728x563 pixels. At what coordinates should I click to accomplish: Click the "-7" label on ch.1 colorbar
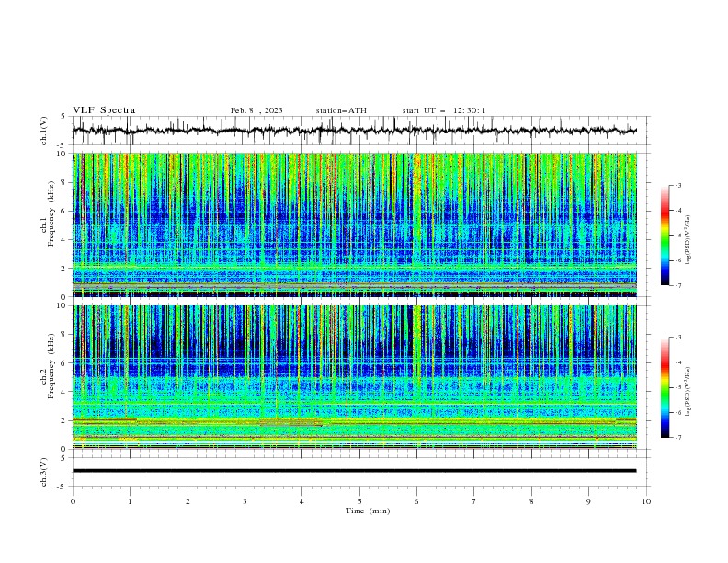point(677,285)
